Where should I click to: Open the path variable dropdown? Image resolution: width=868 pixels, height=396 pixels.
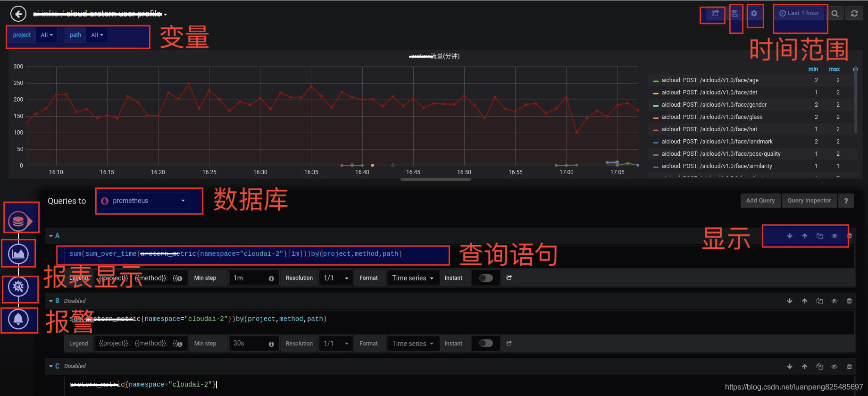pyautogui.click(x=97, y=35)
